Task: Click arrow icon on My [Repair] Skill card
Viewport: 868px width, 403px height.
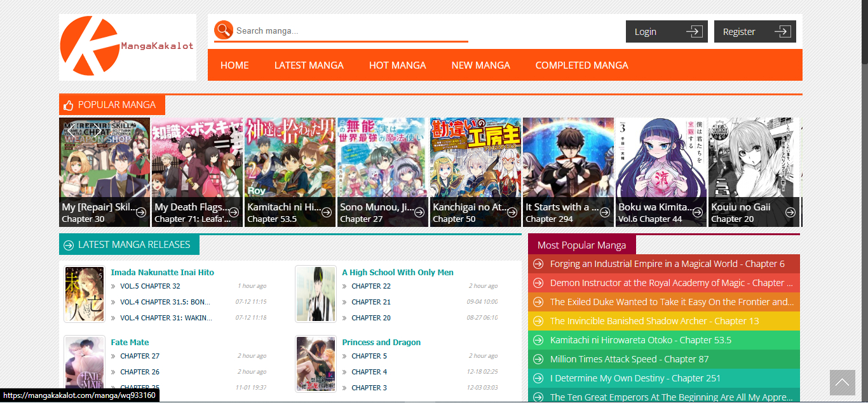Action: coord(141,212)
